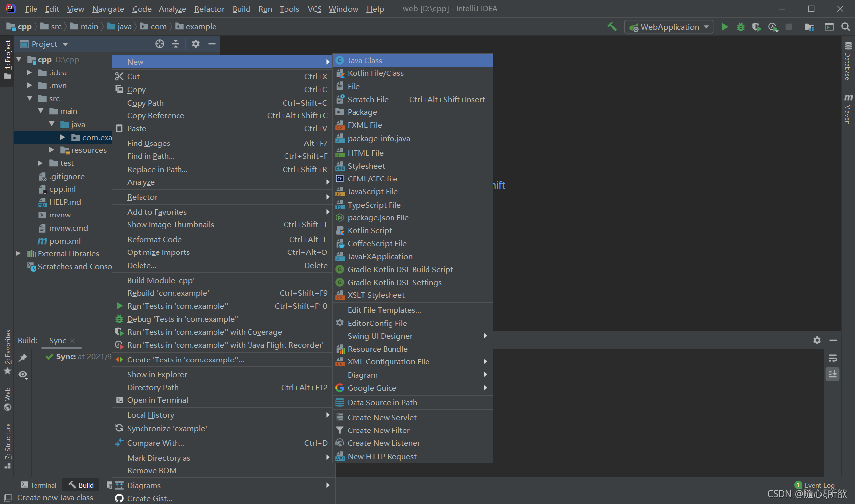
Task: Expand the External Libraries node
Action: (x=18, y=253)
